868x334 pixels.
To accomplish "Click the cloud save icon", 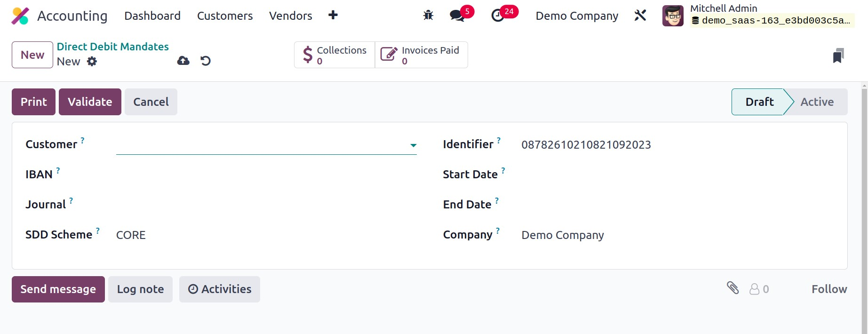I will click(183, 61).
